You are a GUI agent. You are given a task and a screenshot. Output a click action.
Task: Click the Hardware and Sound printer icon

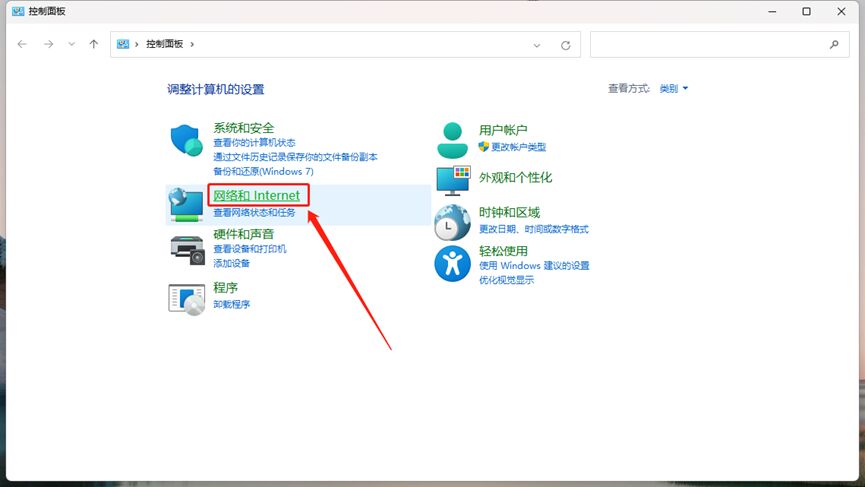tap(187, 250)
